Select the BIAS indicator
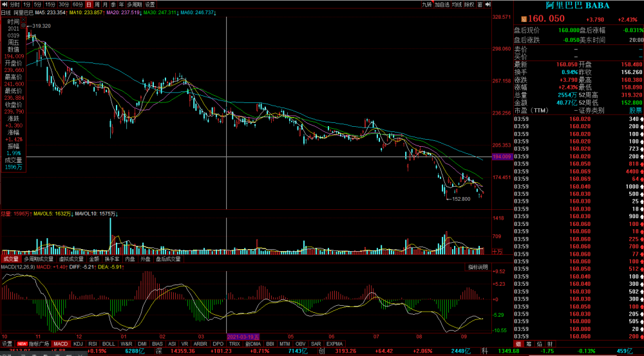The height and width of the screenshot is (356, 644). 157,344
